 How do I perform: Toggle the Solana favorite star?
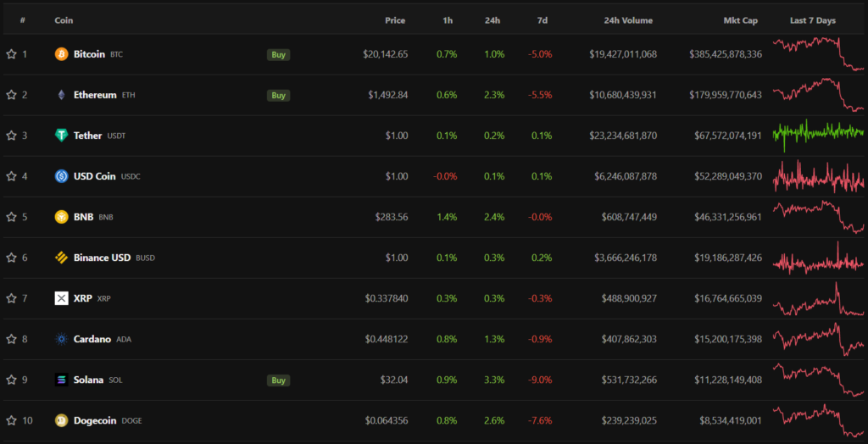coord(11,380)
